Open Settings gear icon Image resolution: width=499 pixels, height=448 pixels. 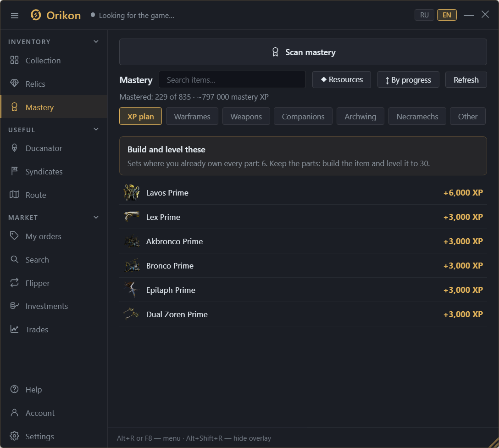(x=14, y=436)
